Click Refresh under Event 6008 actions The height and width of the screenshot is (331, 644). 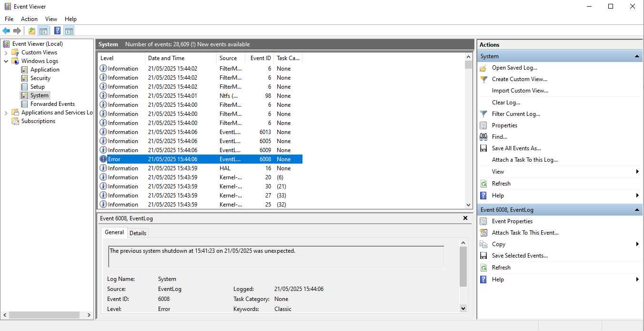501,268
